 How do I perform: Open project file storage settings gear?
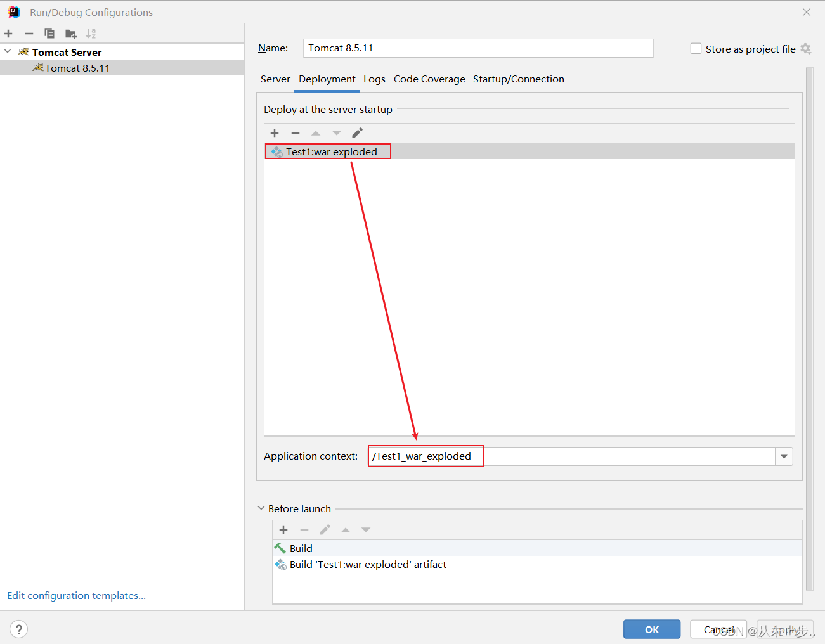tap(806, 49)
